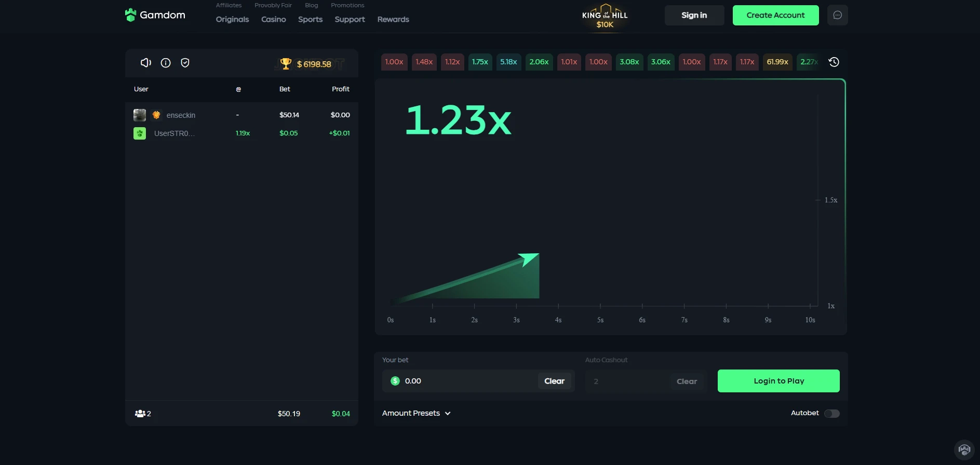This screenshot has height=465, width=980.
Task: Select the 5.18x history result
Action: [x=508, y=62]
